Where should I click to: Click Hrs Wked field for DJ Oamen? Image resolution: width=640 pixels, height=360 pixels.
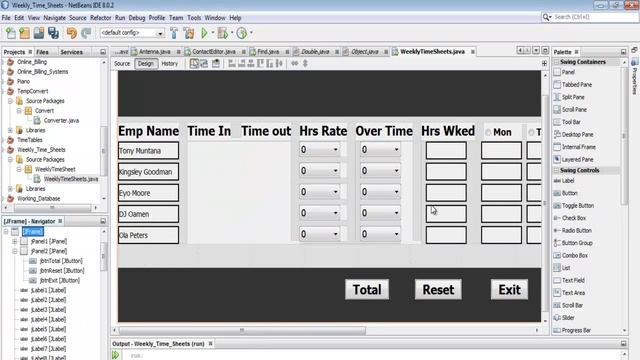446,214
